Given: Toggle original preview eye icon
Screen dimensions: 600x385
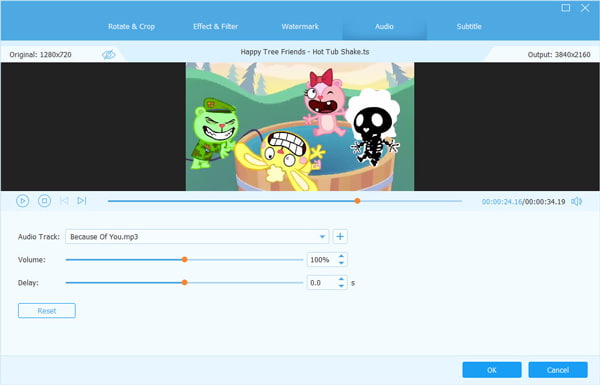Looking at the screenshot, I should (x=109, y=54).
